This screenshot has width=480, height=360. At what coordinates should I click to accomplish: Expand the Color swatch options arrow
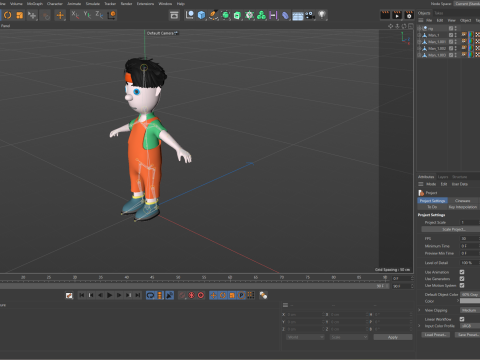pos(458,300)
